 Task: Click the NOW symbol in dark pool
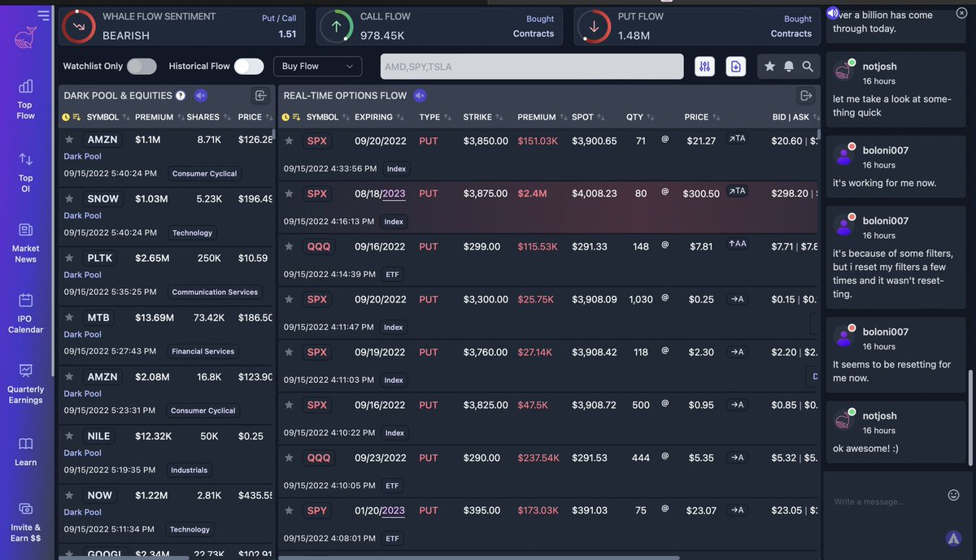(100, 496)
